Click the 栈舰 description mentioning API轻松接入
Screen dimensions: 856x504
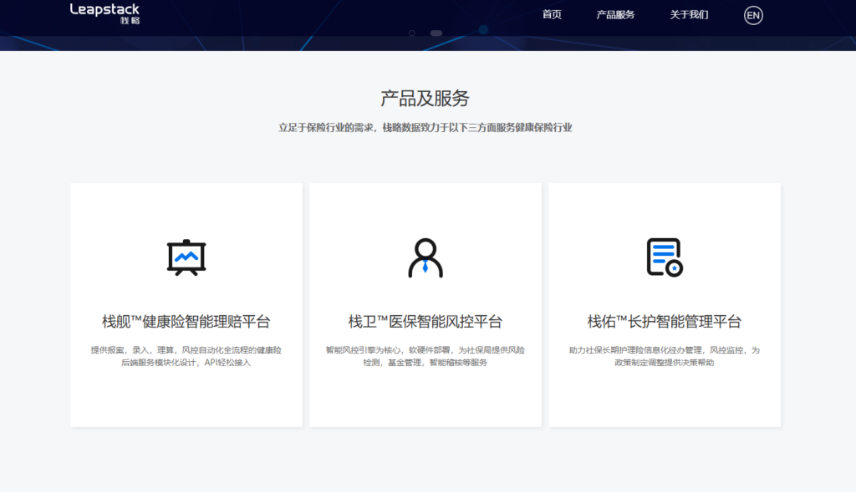point(186,356)
